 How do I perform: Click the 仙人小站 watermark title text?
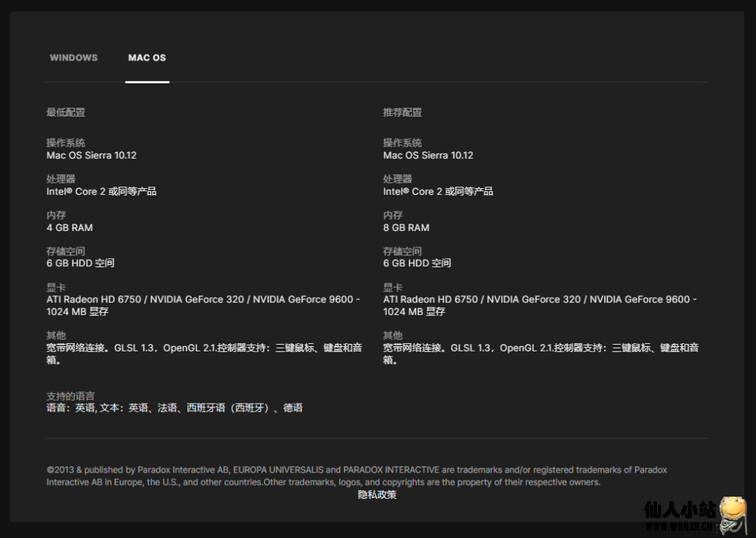coord(679,509)
